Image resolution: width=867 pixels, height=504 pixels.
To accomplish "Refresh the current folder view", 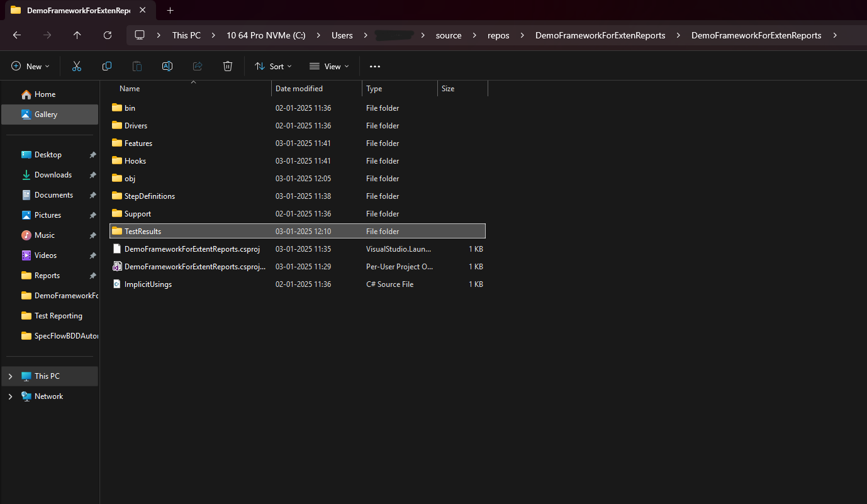I will click(108, 35).
